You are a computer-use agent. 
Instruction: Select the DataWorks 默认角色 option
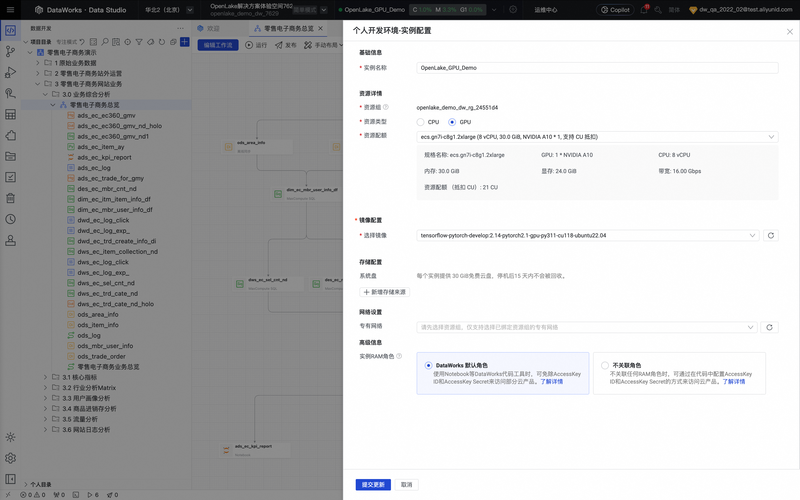click(x=503, y=373)
